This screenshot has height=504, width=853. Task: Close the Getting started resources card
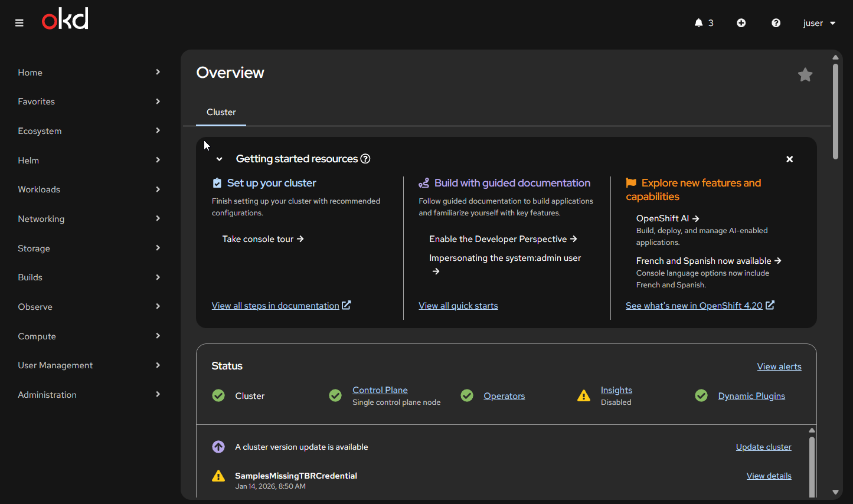[x=789, y=159]
